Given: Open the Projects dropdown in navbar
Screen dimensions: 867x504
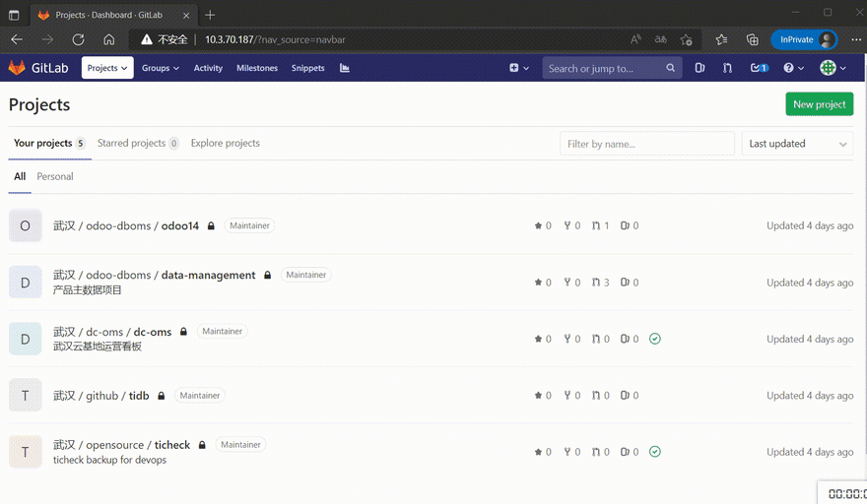Looking at the screenshot, I should click(107, 68).
